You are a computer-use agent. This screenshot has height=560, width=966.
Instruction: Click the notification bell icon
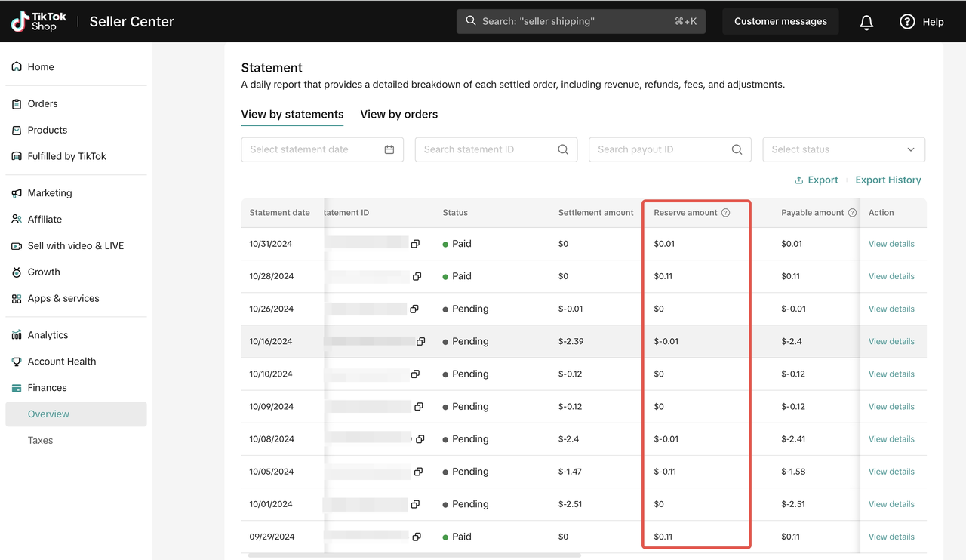[x=866, y=22]
